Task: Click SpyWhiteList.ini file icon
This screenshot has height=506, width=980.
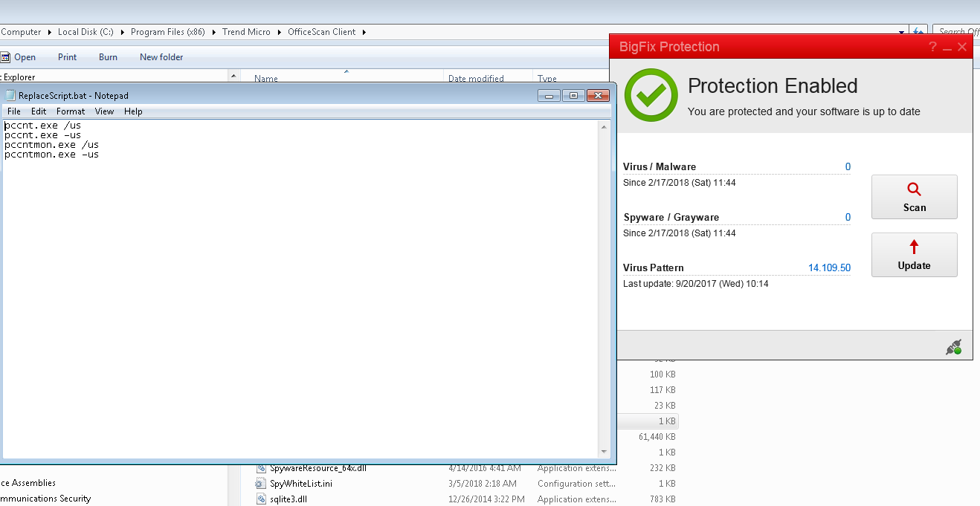Action: [x=261, y=484]
